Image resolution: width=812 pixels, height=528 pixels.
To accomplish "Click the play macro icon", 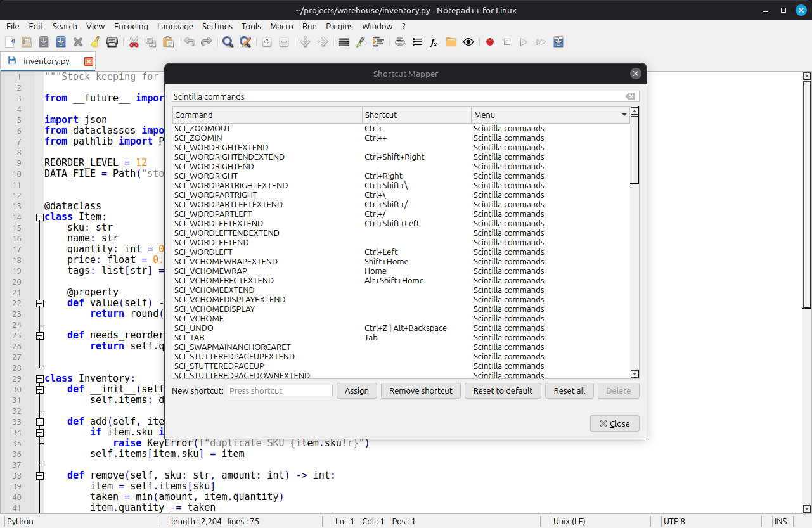I will tap(524, 42).
